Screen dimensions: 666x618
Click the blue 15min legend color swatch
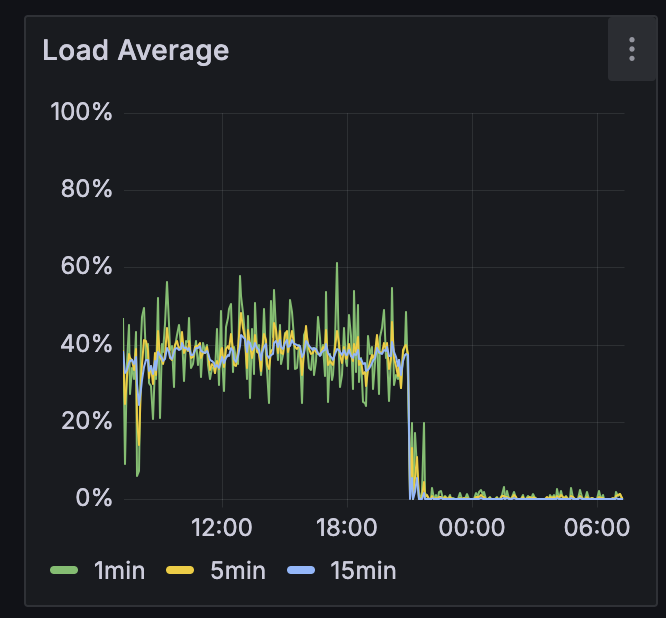click(x=301, y=571)
